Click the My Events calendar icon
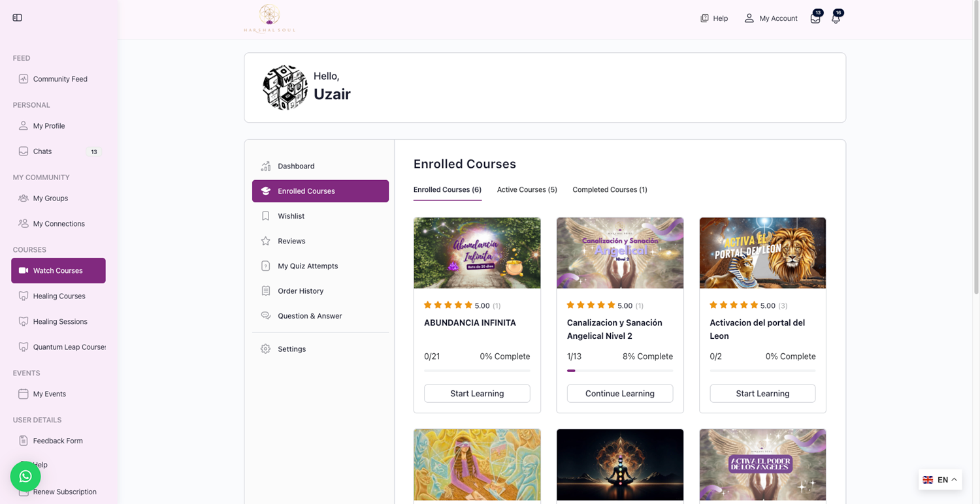 pos(24,394)
